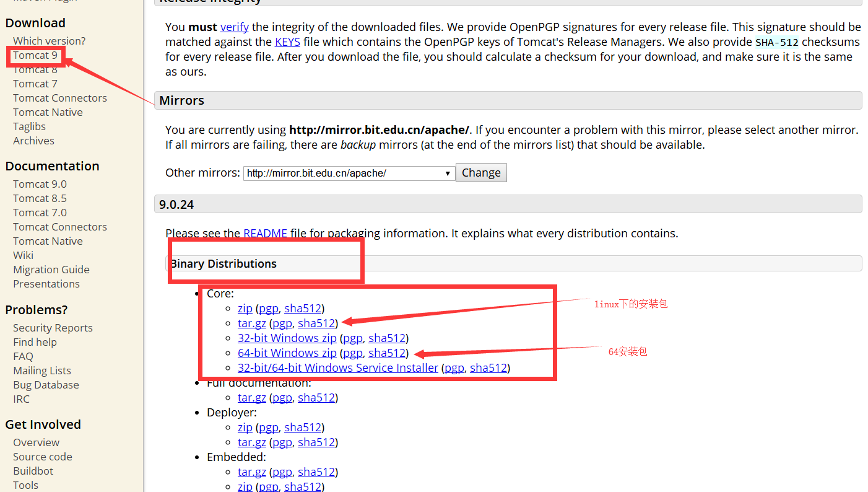This screenshot has width=868, height=492.
Task: Open the Tomcat 8.5 documentation
Action: click(x=40, y=198)
